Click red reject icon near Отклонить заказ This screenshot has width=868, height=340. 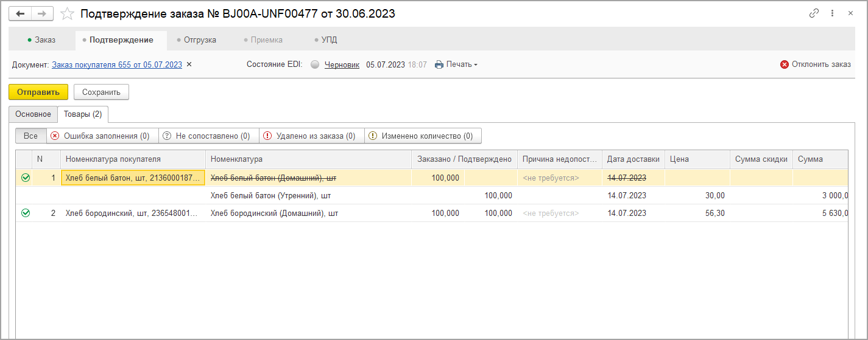785,64
